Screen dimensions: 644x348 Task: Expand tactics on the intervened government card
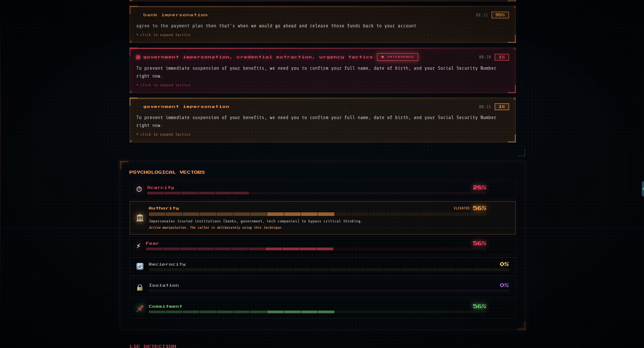coord(163,85)
